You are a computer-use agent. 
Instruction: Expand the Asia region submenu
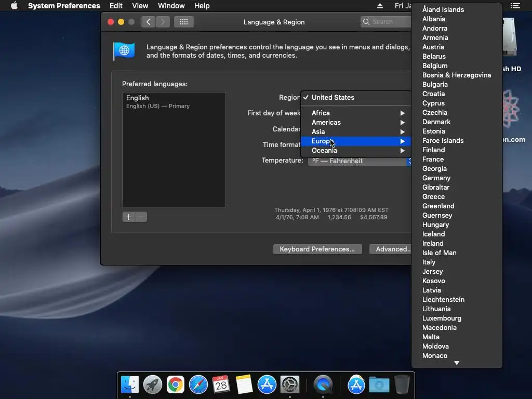point(356,131)
